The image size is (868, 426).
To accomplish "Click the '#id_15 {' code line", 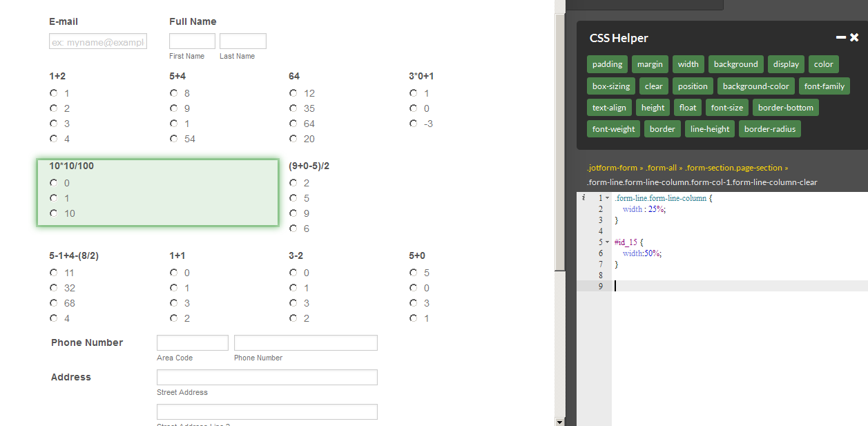I will (628, 242).
